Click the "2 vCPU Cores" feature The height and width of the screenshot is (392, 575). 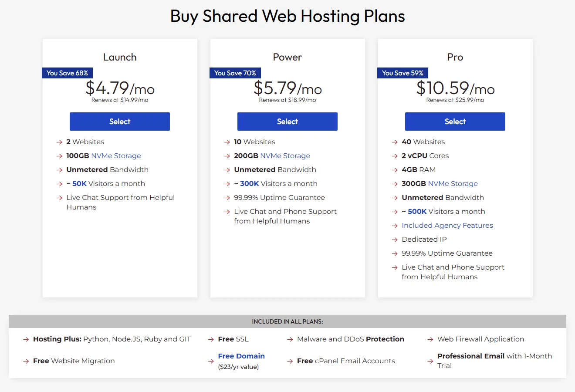coord(425,155)
